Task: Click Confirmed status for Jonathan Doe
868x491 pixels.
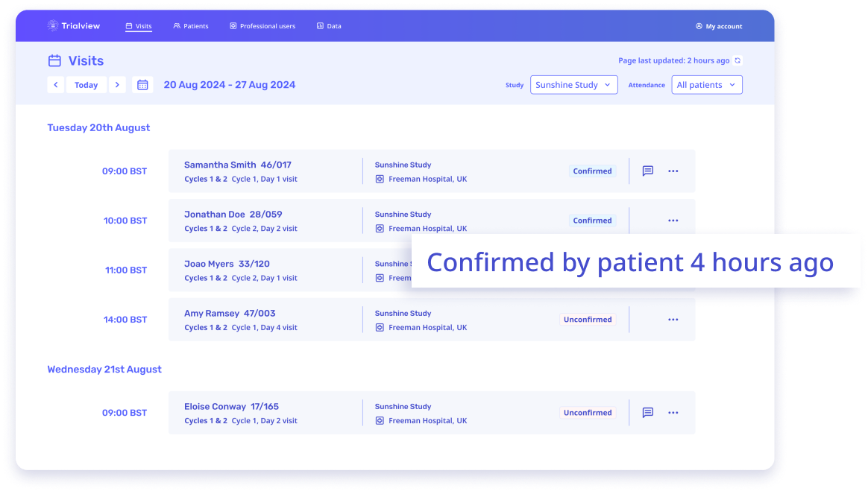Action: [592, 221]
